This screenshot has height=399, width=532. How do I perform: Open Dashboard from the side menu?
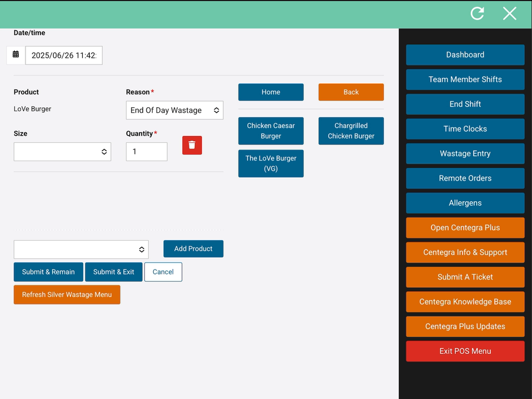point(465,54)
